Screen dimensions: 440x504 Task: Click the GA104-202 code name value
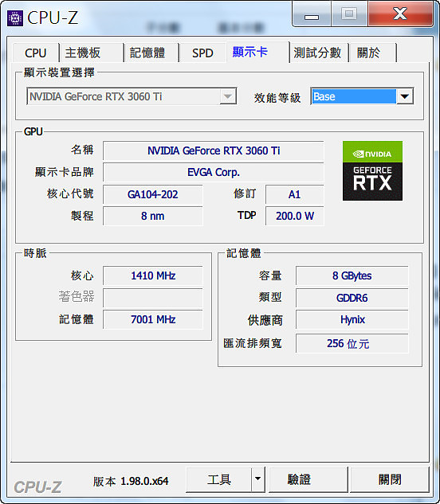click(153, 194)
